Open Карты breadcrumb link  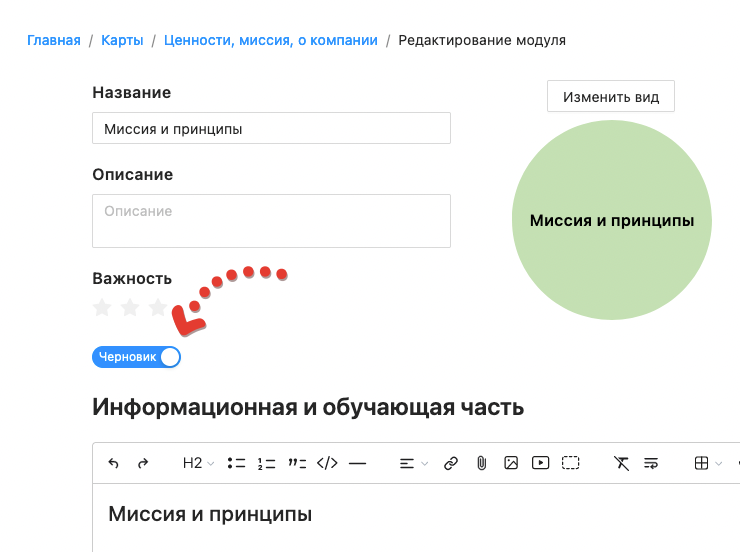click(122, 41)
